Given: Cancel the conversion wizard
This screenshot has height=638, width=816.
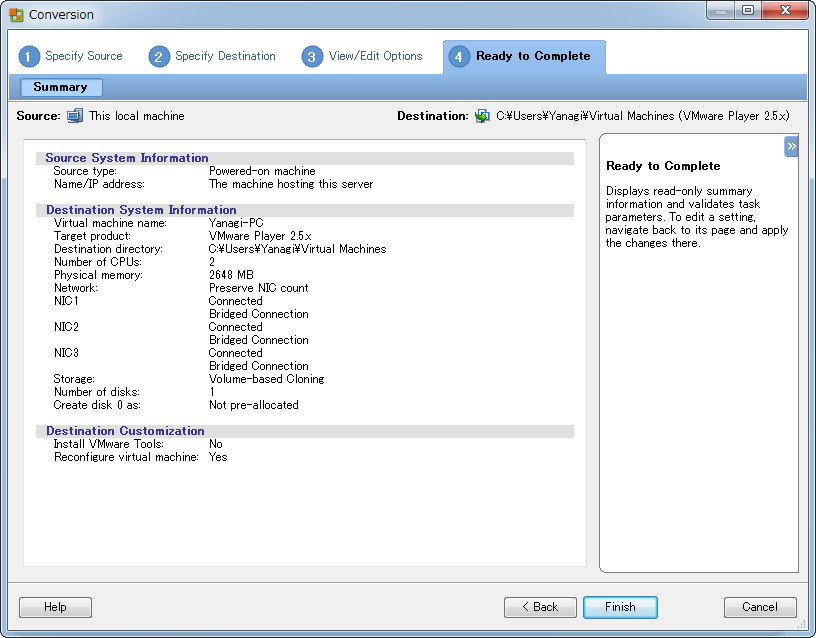Looking at the screenshot, I should (760, 607).
